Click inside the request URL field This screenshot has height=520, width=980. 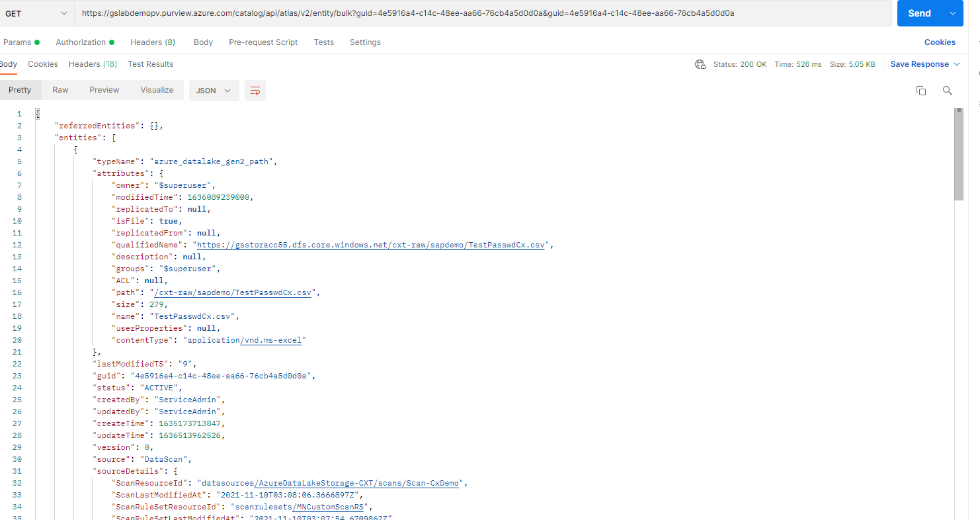pyautogui.click(x=463, y=13)
